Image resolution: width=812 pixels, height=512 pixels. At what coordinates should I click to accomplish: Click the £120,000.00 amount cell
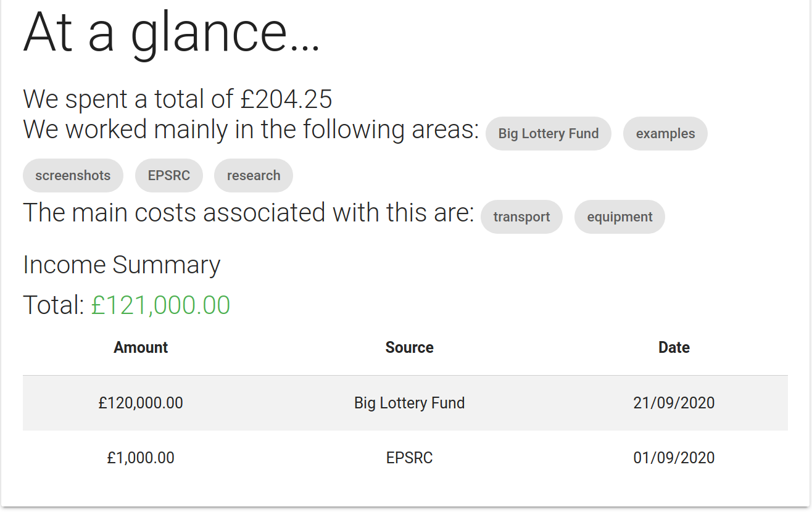(140, 403)
